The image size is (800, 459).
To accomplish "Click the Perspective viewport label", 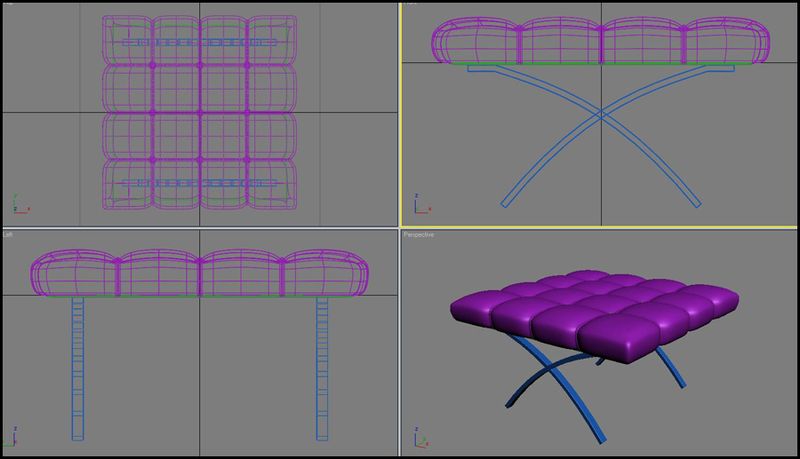I will (418, 235).
